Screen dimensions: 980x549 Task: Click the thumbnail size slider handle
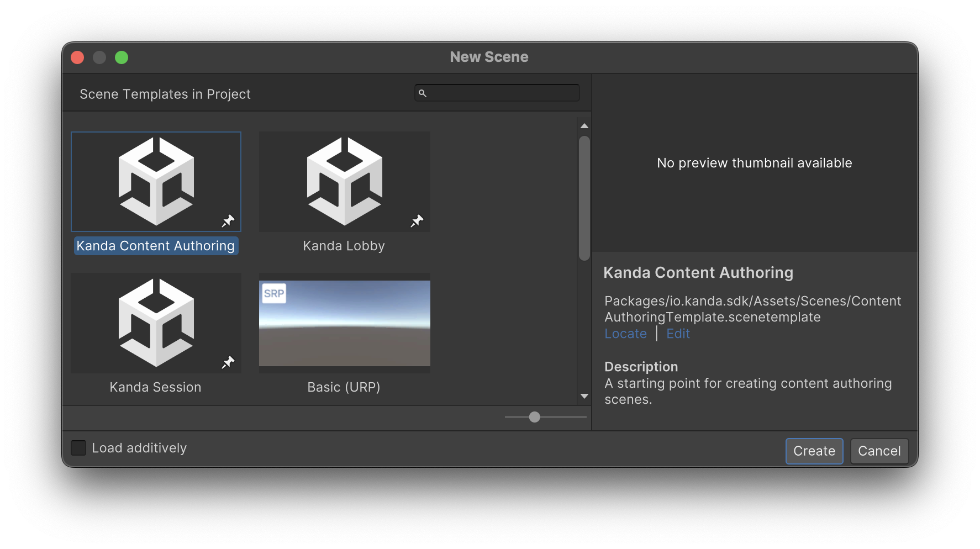[x=534, y=417]
